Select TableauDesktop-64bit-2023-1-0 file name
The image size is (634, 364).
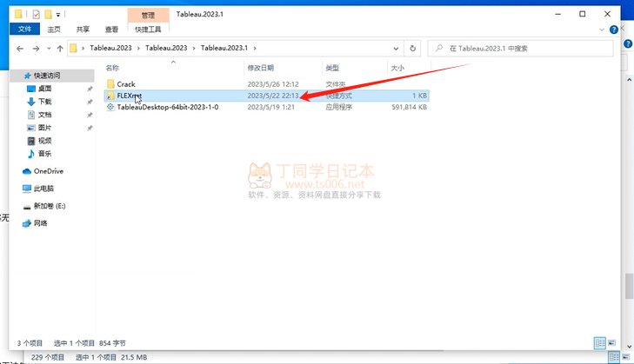(x=168, y=107)
